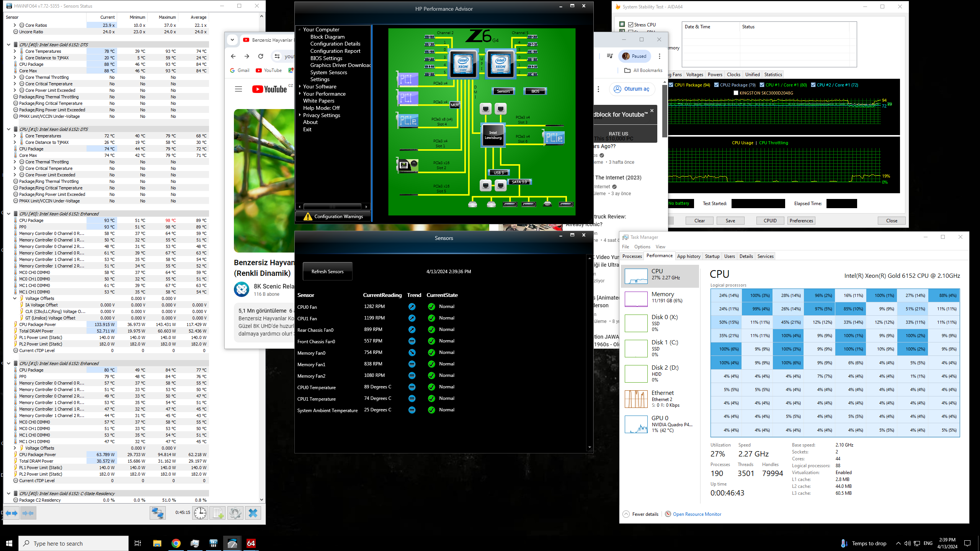Screen dimensions: 980x551
Task: Uncheck CPU2 Package graph checkbox
Action: point(716,85)
